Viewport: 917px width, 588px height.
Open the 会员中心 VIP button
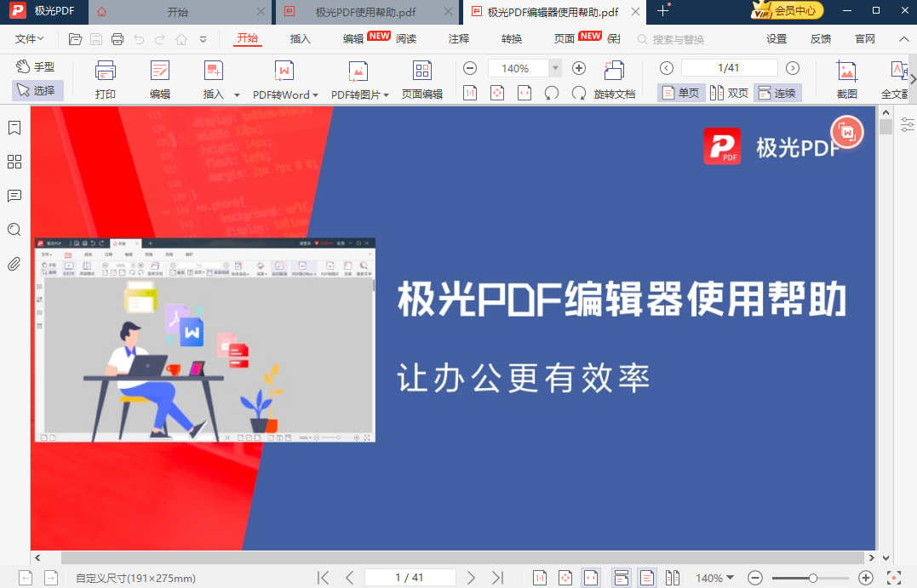click(x=788, y=10)
